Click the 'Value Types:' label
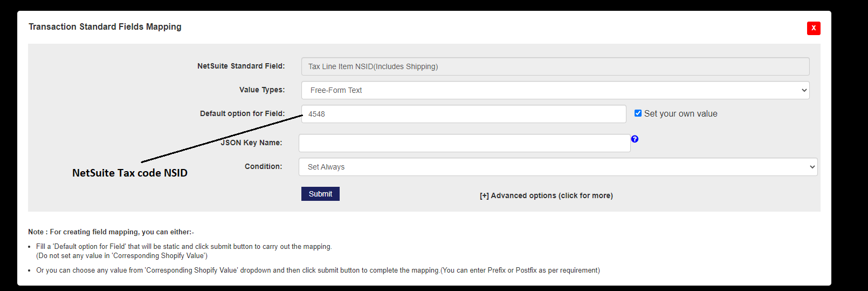Screen dimensions: 868x291 pyautogui.click(x=262, y=90)
